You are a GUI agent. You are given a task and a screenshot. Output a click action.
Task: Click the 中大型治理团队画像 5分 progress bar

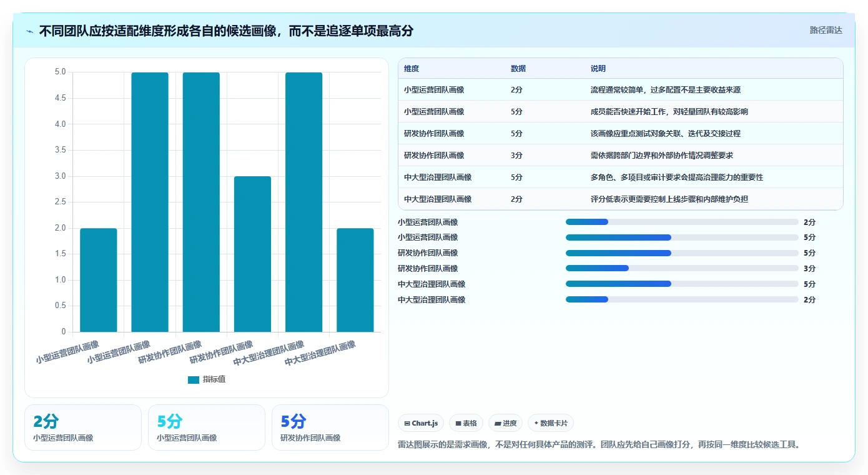tap(682, 284)
